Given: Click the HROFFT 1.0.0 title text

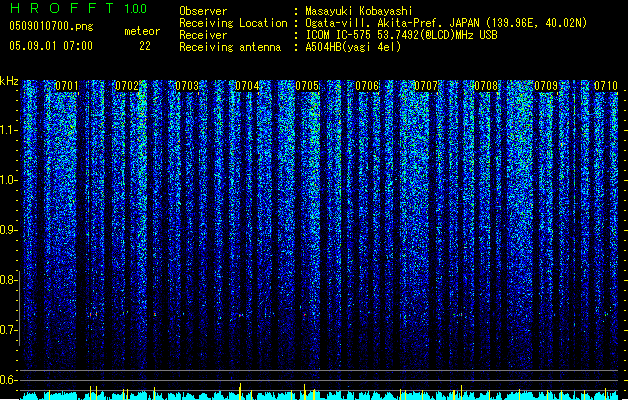Looking at the screenshot, I should [x=78, y=8].
